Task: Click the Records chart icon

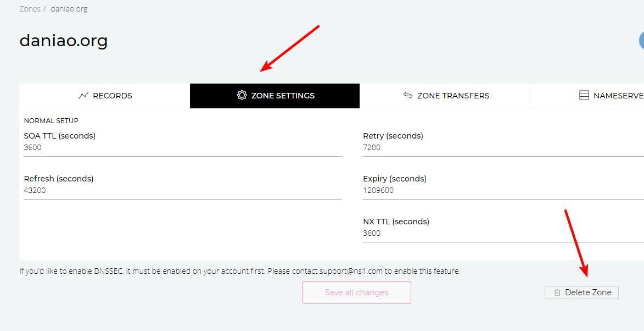Action: pyautogui.click(x=83, y=95)
